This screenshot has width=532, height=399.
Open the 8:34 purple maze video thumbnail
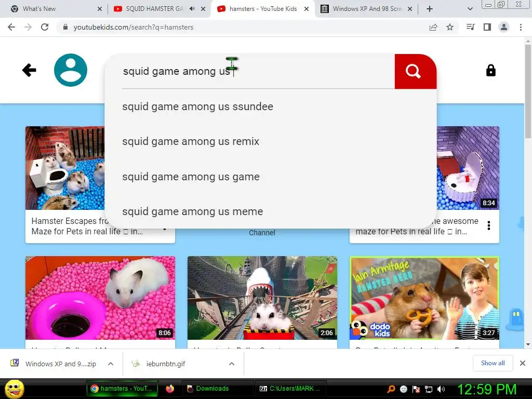pyautogui.click(x=468, y=168)
